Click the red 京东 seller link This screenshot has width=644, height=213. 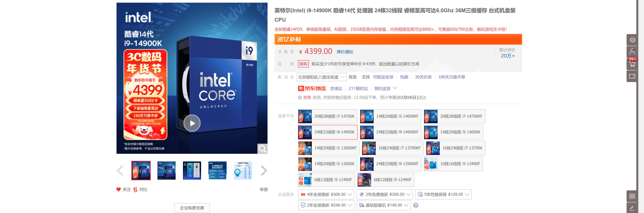click(307, 98)
